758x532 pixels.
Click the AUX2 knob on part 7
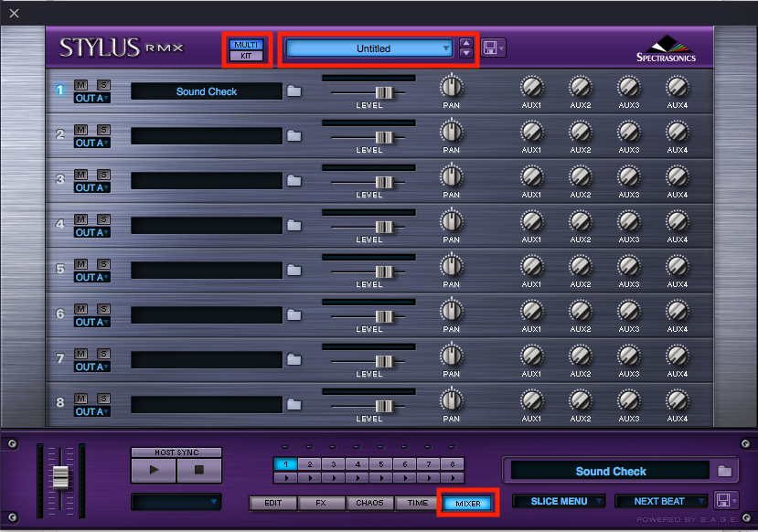[x=580, y=356]
